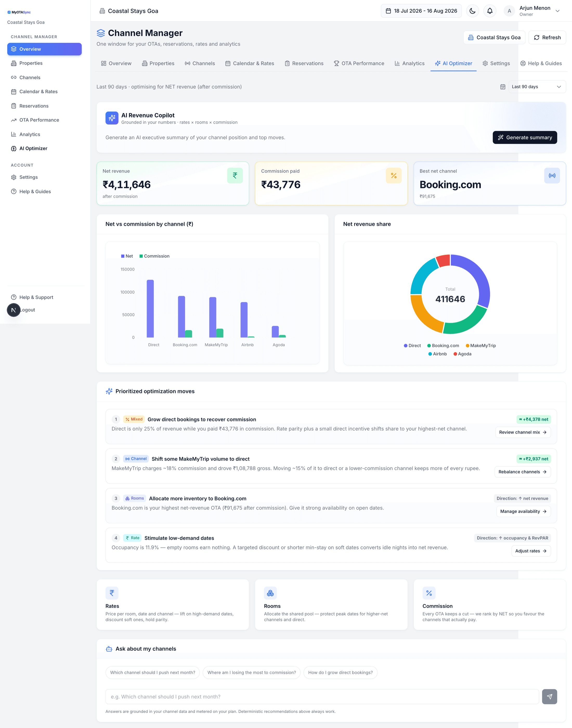Switch to Reservations tab

(304, 63)
